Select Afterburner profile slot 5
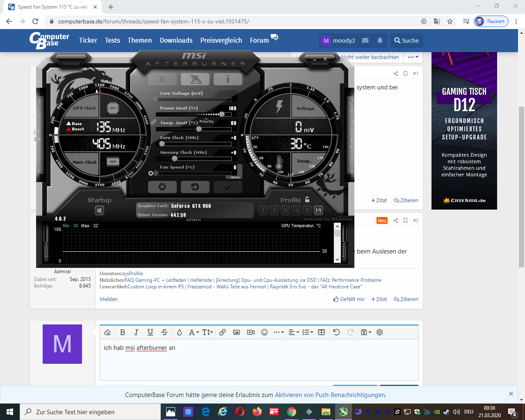Viewport: 525px width, 420px height. 308,211
